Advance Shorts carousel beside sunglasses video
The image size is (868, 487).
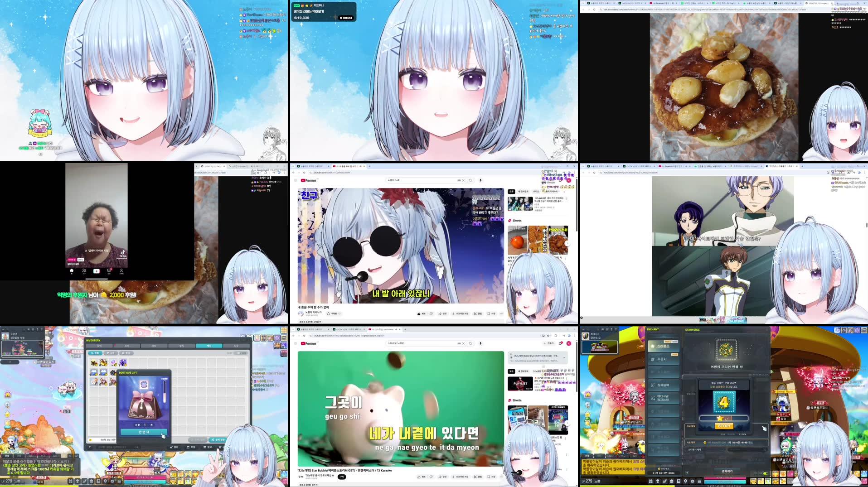567,243
